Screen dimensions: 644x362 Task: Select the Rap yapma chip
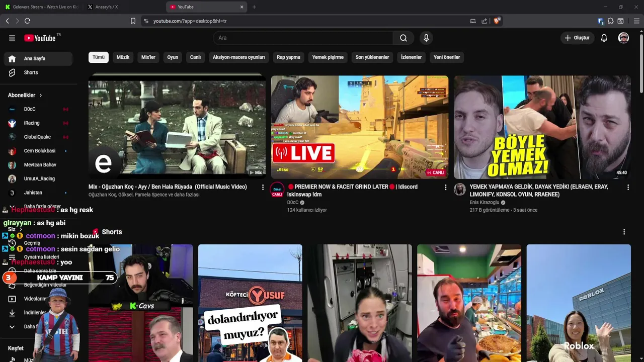[288, 57]
